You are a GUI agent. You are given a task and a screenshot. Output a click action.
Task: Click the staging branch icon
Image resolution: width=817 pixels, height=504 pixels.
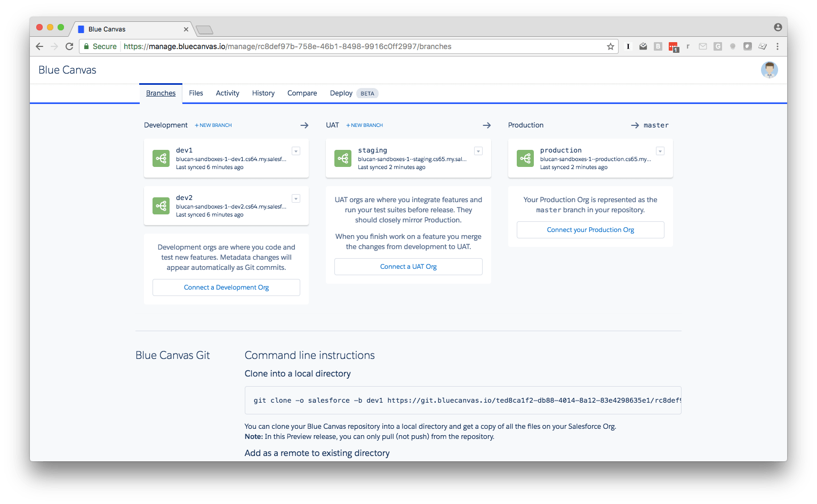click(x=343, y=158)
